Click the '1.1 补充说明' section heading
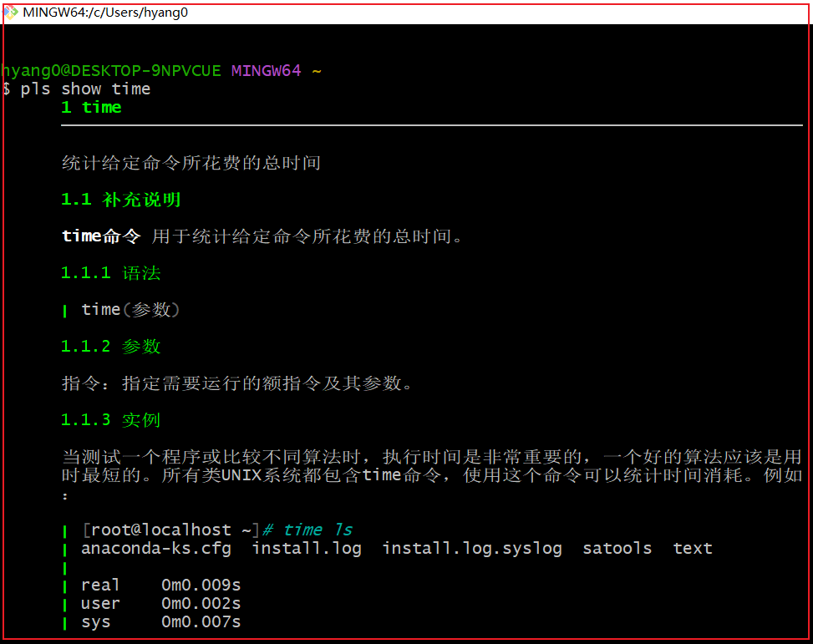Viewport: 813px width, 644px height. (x=121, y=200)
